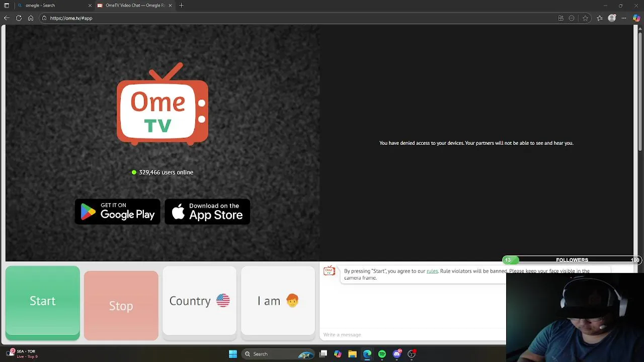Viewport: 644px width, 362px height.
Task: Open the SEA - TOR live score widget
Action: (x=23, y=354)
